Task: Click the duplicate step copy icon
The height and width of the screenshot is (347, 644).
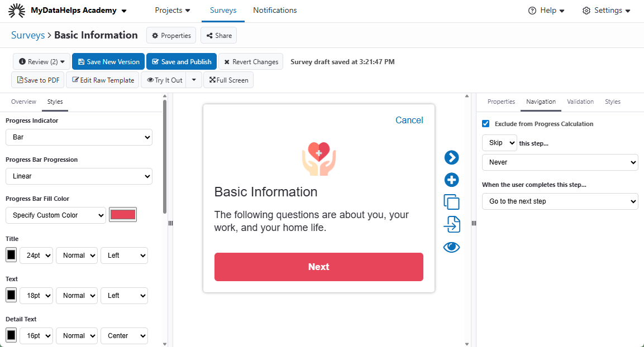Action: click(x=451, y=202)
